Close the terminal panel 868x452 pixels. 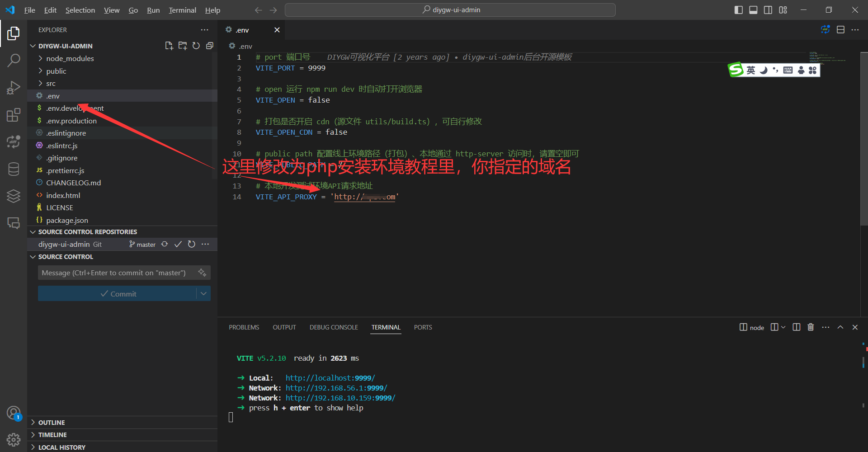(855, 327)
